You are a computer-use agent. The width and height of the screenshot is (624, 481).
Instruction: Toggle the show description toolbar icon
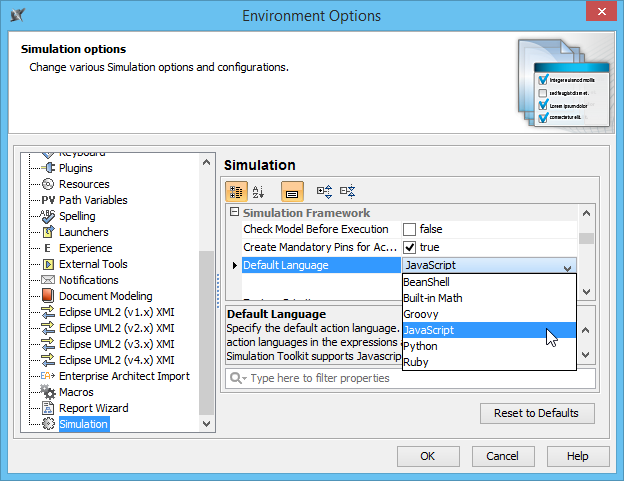coord(292,191)
